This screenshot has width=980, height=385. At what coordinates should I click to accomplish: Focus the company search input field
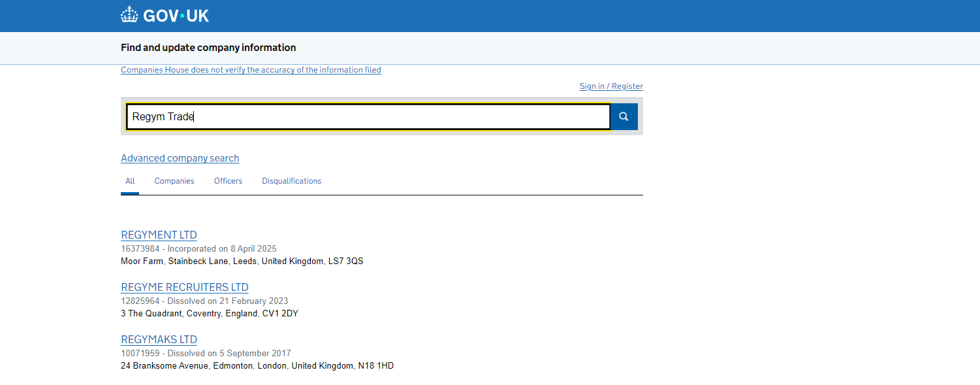368,116
